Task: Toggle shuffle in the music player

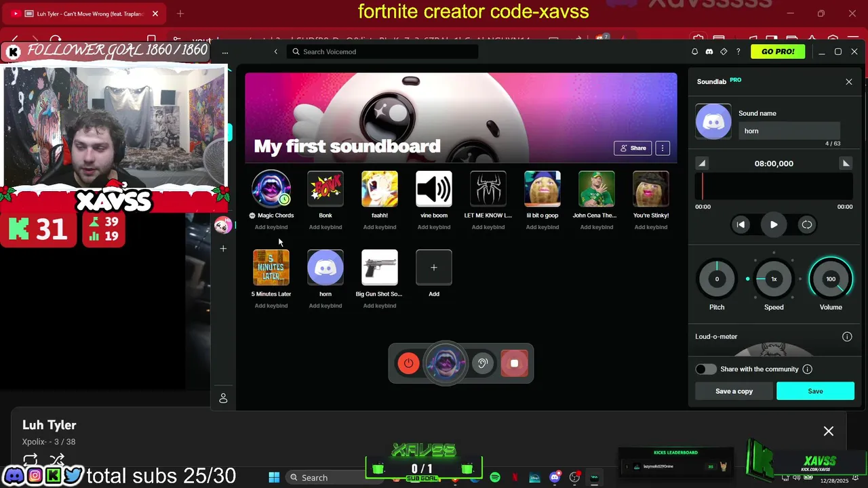Action: pyautogui.click(x=57, y=460)
